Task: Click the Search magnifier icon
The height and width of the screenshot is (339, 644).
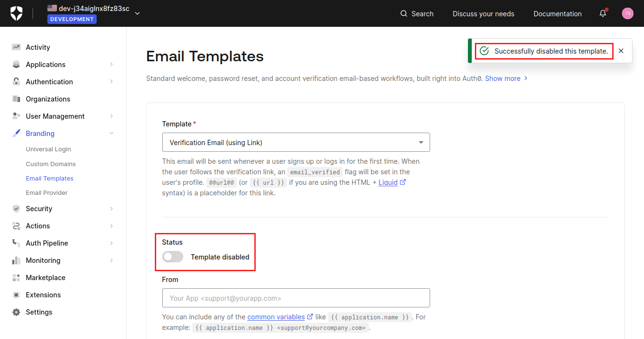Action: pyautogui.click(x=404, y=13)
